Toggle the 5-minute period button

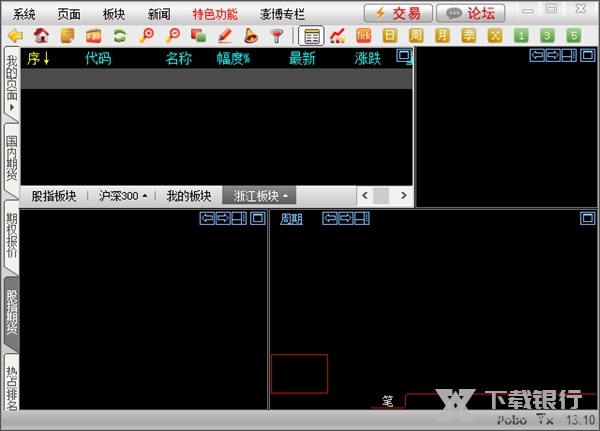pyautogui.click(x=573, y=36)
